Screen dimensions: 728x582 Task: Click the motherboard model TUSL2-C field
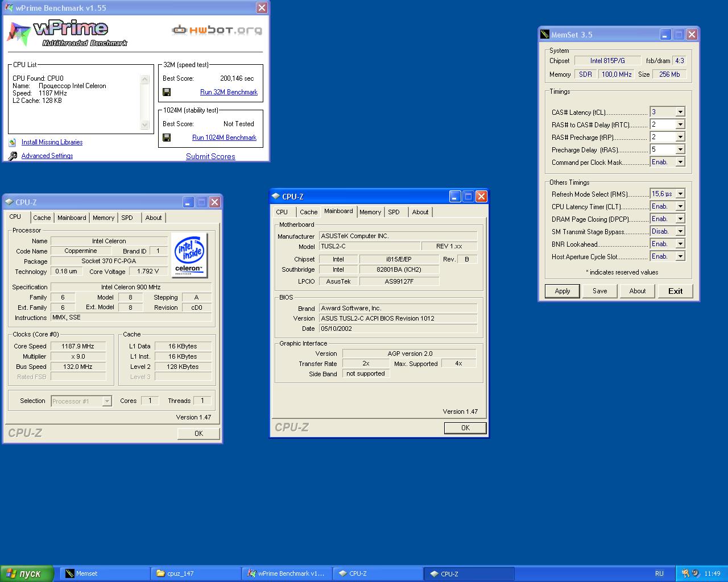click(369, 246)
